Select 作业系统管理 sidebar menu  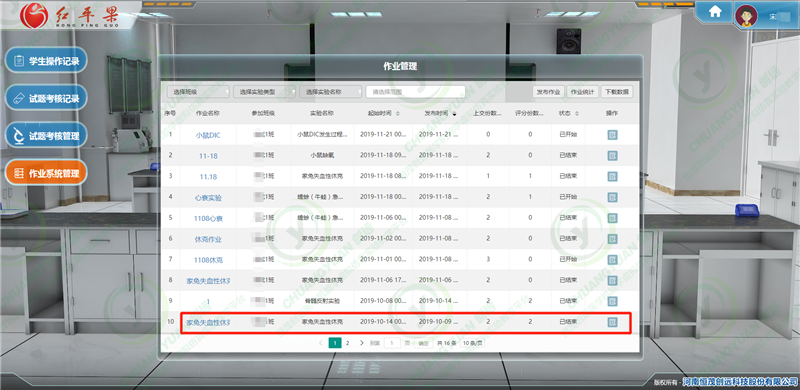[x=46, y=173]
